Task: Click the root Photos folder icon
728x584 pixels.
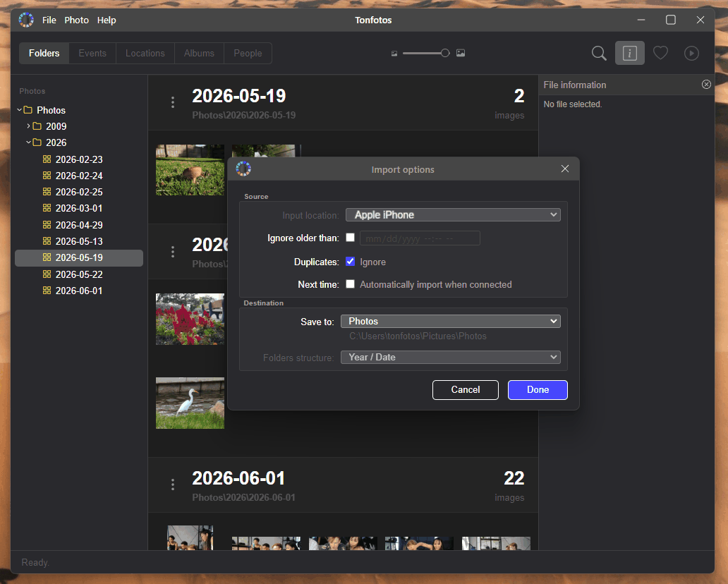Action: 28,110
